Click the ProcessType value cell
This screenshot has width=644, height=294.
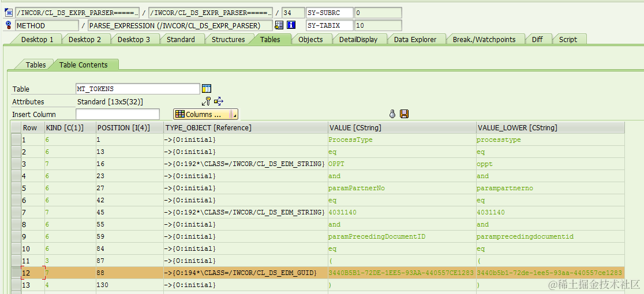click(402, 140)
